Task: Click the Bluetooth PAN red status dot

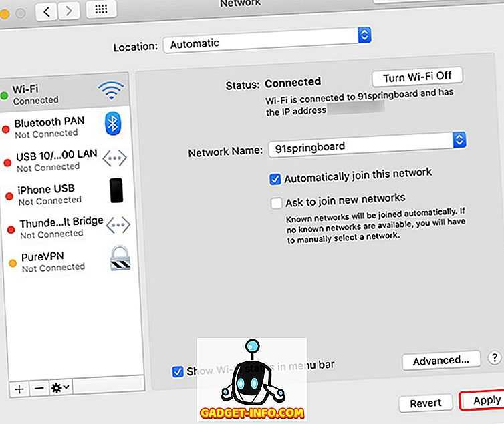Action: tap(6, 130)
